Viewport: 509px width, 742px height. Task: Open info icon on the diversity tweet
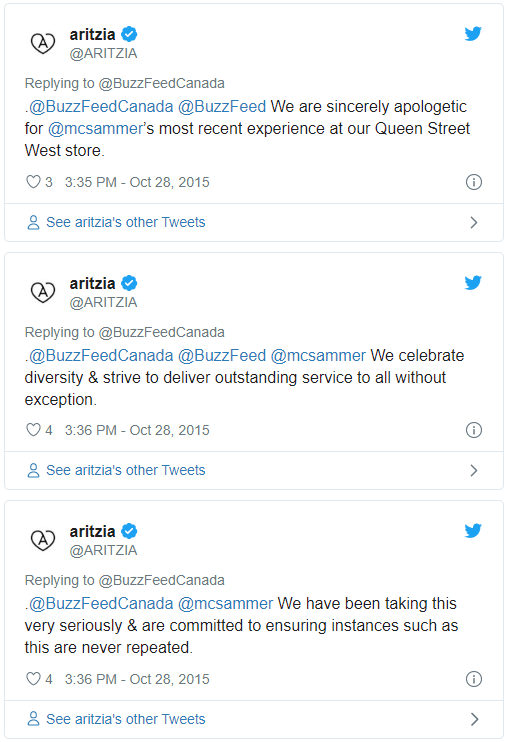pos(474,430)
